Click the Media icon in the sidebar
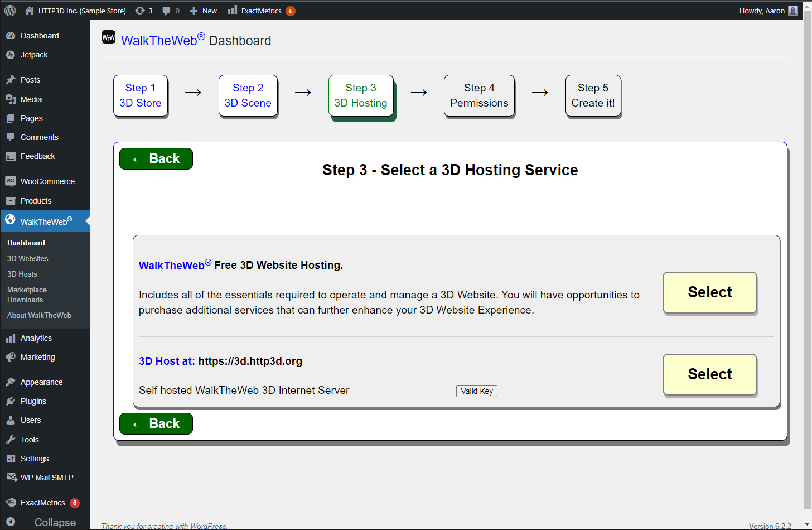812x530 pixels. pyautogui.click(x=11, y=99)
